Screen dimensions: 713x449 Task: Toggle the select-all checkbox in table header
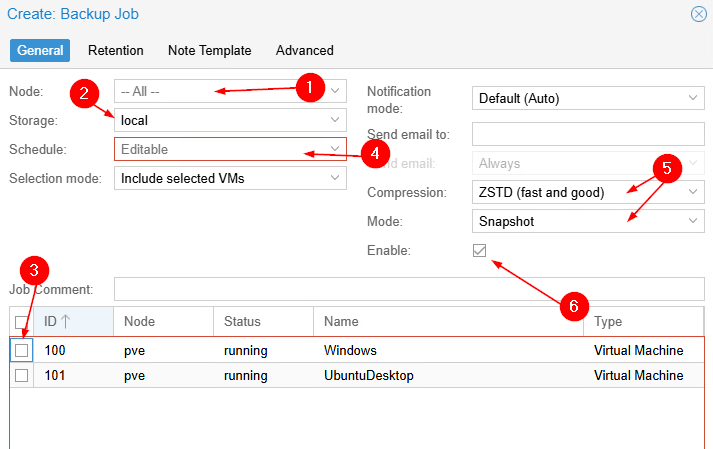click(22, 321)
